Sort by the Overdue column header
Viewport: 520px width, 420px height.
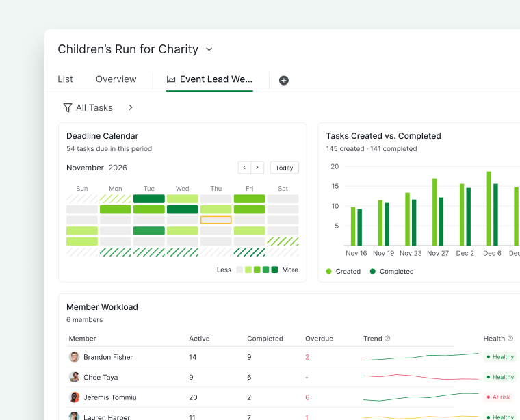click(x=319, y=339)
